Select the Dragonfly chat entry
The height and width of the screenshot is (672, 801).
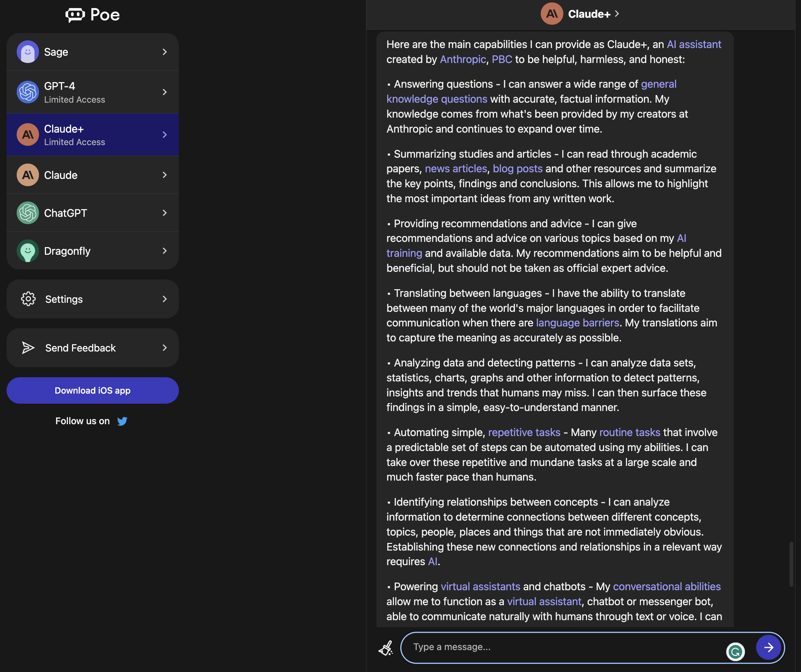[93, 251]
